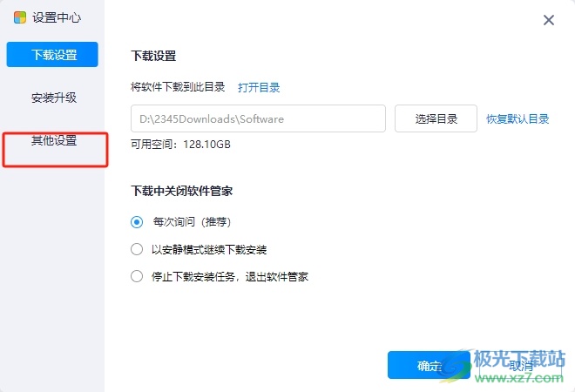Click the bold 下载设置 section heading
The width and height of the screenshot is (575, 392).
tap(153, 56)
